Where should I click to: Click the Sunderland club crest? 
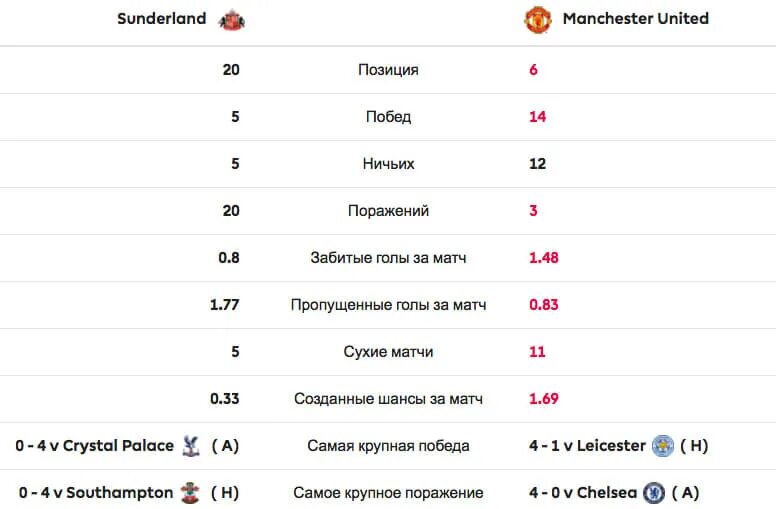click(x=232, y=20)
